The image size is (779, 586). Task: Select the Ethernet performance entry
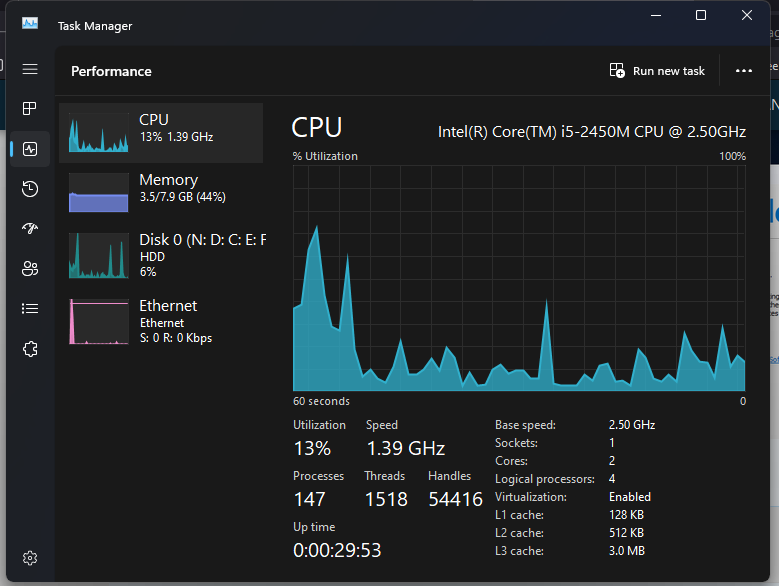coord(161,321)
